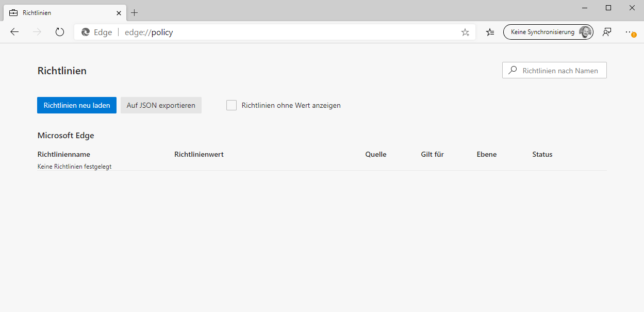
Task: Click the Edge logo in the address bar
Action: (x=86, y=32)
